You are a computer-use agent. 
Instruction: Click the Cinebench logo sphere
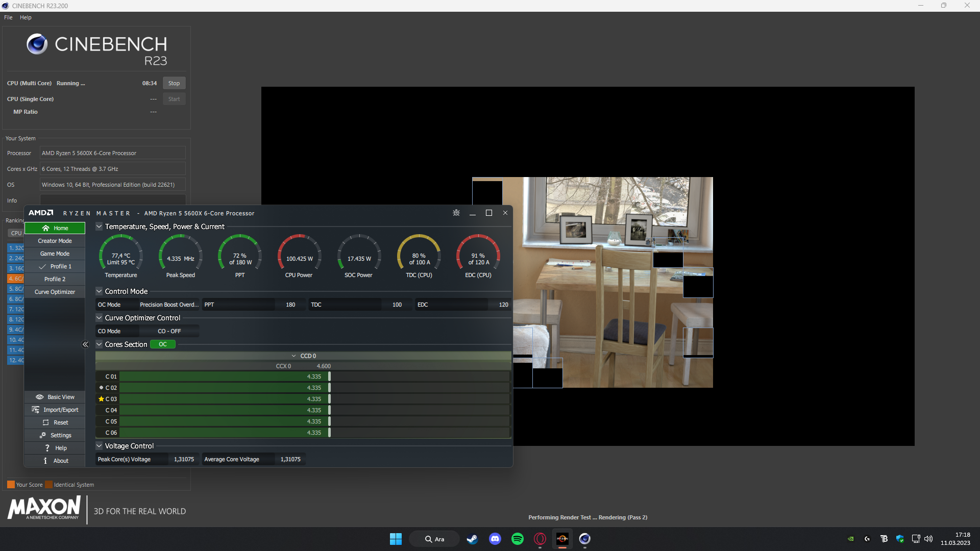37,44
